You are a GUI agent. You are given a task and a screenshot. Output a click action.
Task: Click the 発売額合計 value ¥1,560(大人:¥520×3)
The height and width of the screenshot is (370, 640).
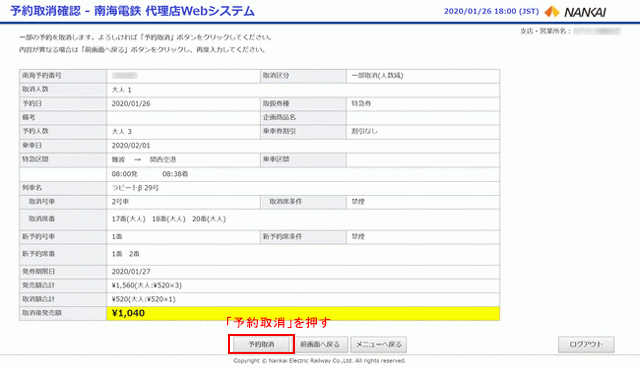pos(147,286)
